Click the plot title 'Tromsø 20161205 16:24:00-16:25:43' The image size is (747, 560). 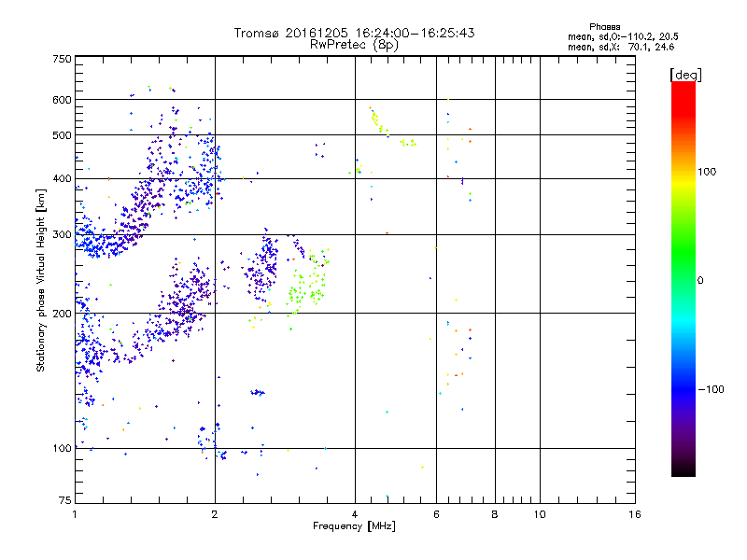pos(354,33)
